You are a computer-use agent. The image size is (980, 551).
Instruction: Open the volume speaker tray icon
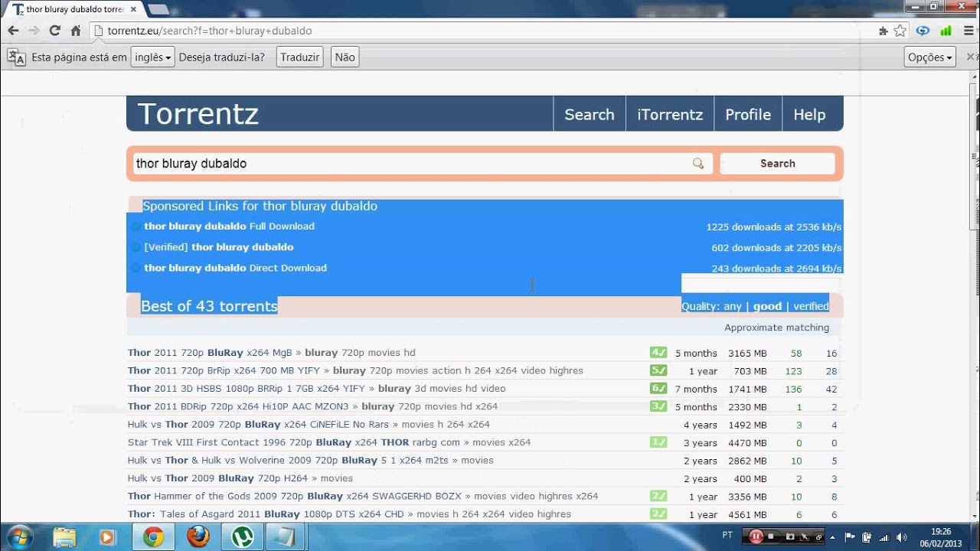click(x=901, y=536)
